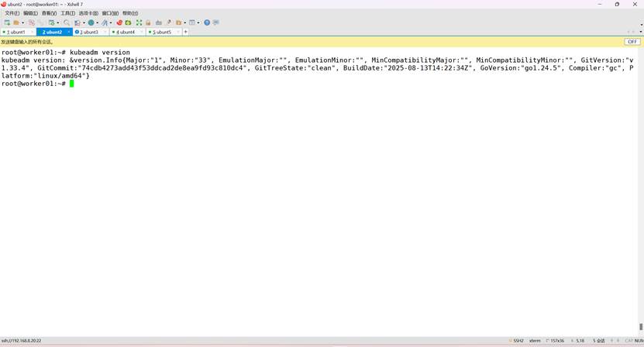Image resolution: width=644 pixels, height=347 pixels.
Task: Launch Xagent with the green icon
Action: coord(128,22)
